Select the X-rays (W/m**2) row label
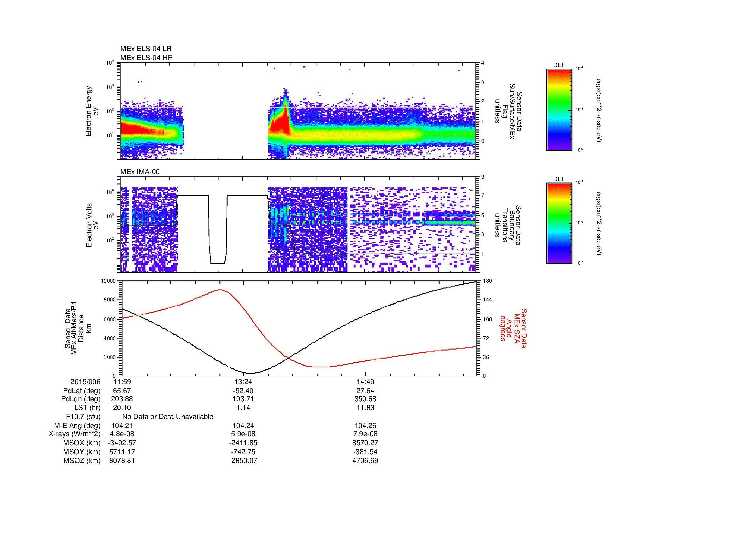The width and height of the screenshot is (756, 534). tap(74, 434)
